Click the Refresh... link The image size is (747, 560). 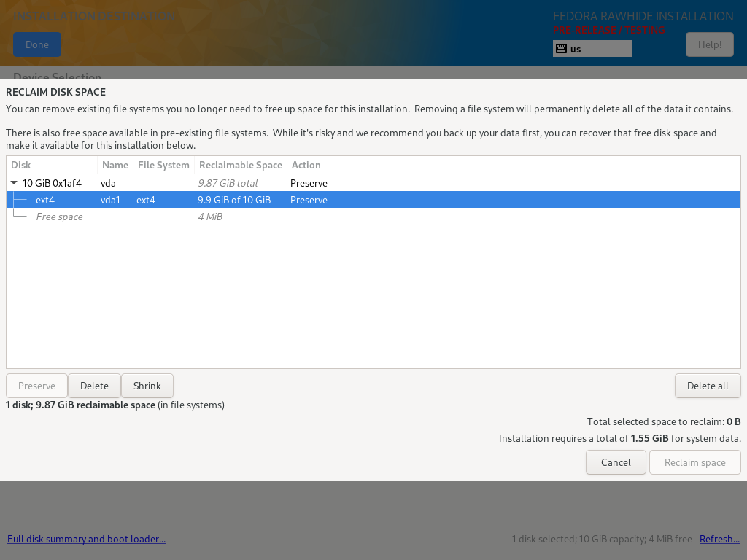pos(719,539)
